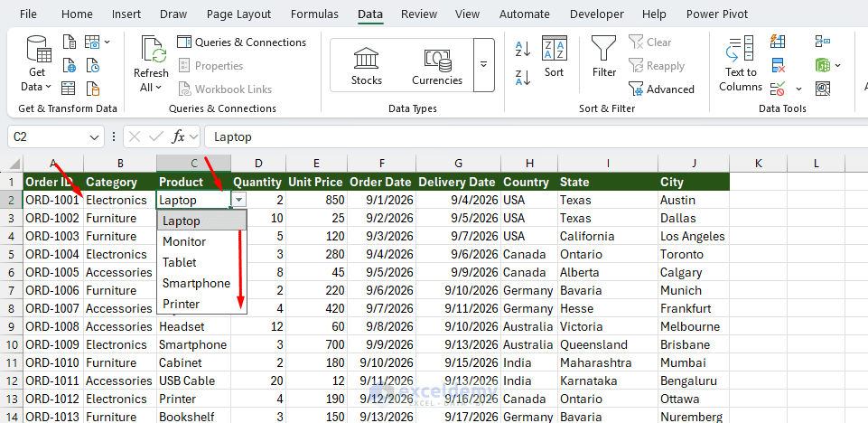Image resolution: width=868 pixels, height=423 pixels.
Task: Select row 9 header
Action: [x=11, y=326]
